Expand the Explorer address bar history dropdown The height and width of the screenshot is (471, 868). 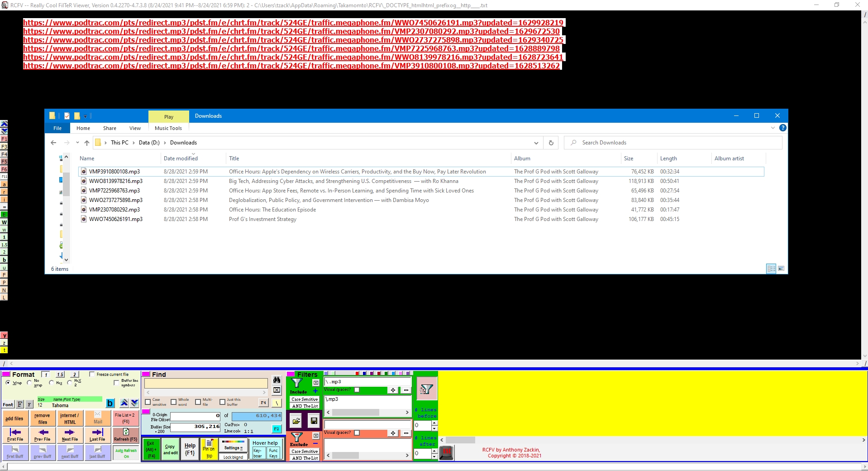coord(536,143)
